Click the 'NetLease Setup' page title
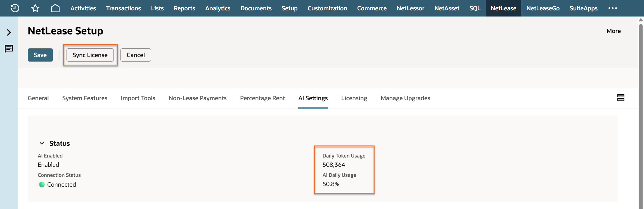 [65, 31]
